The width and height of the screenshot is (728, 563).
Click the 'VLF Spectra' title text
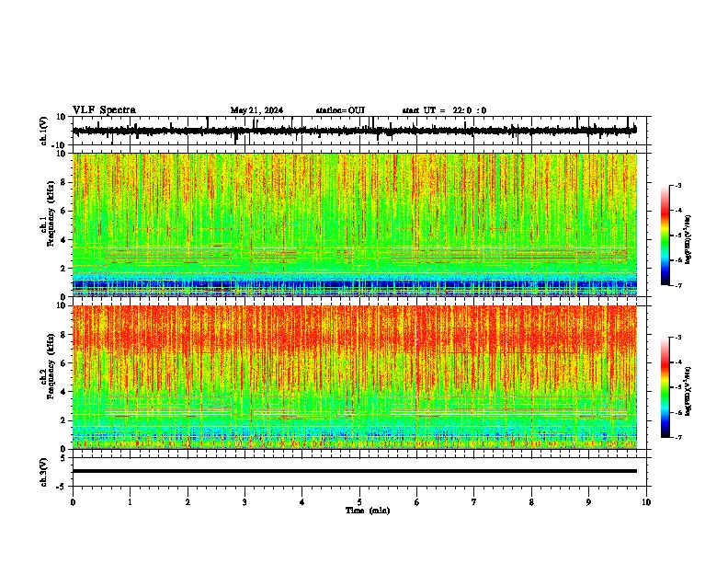104,110
